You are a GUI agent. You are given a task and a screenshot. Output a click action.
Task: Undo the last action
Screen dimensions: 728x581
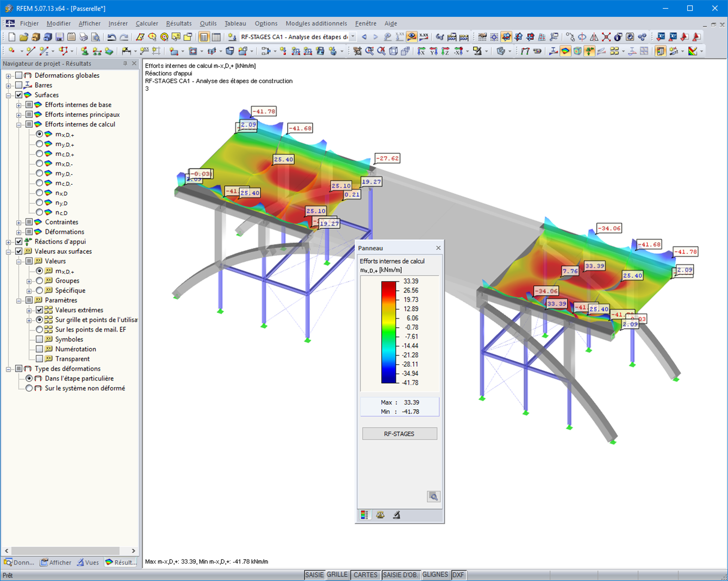click(x=111, y=37)
